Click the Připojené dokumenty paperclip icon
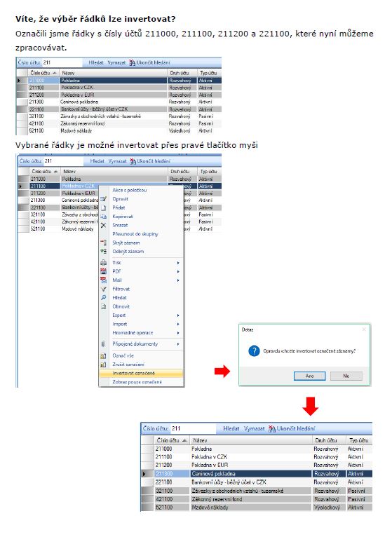Screen dimensions: 392x544 pos(103,344)
